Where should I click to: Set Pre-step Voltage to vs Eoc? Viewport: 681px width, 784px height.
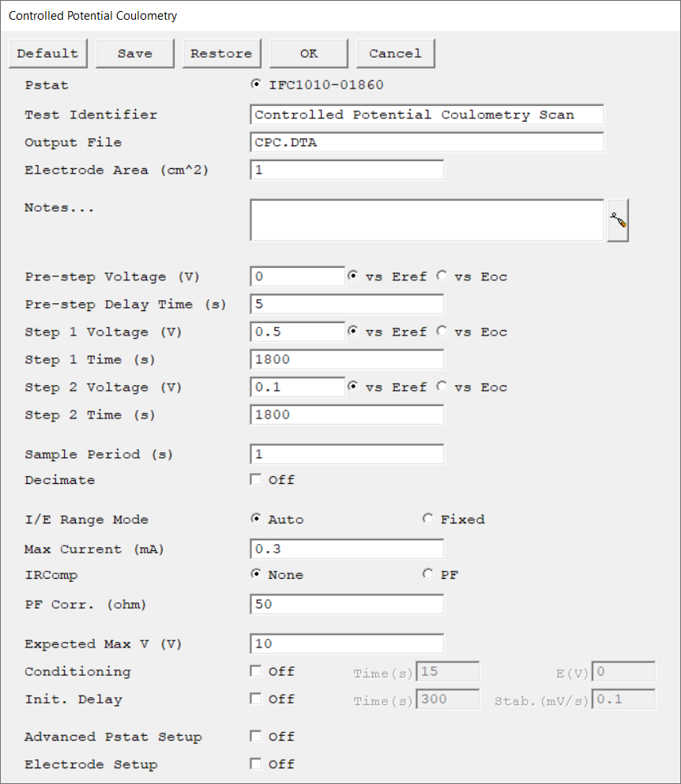pos(442,276)
